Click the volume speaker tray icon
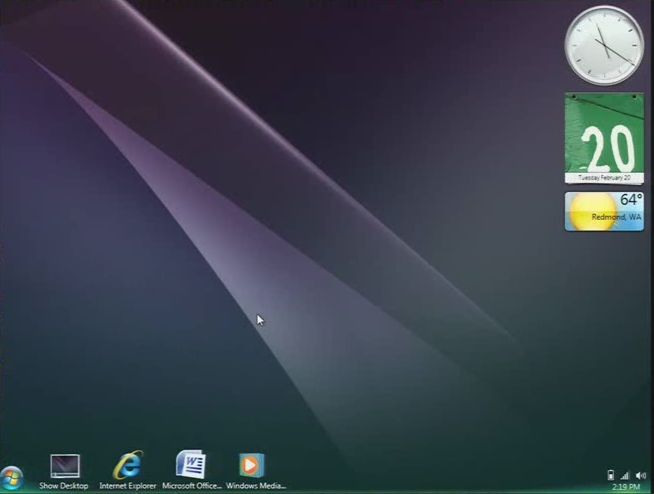The height and width of the screenshot is (494, 654). [x=641, y=476]
